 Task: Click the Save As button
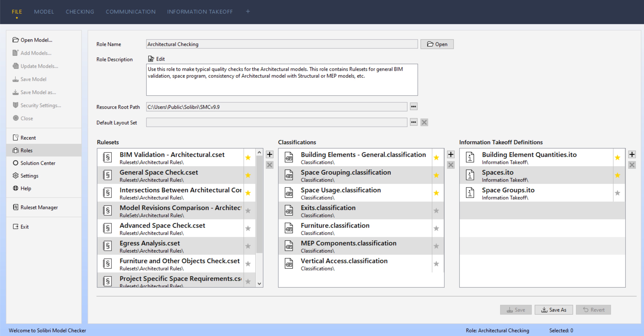click(x=554, y=310)
